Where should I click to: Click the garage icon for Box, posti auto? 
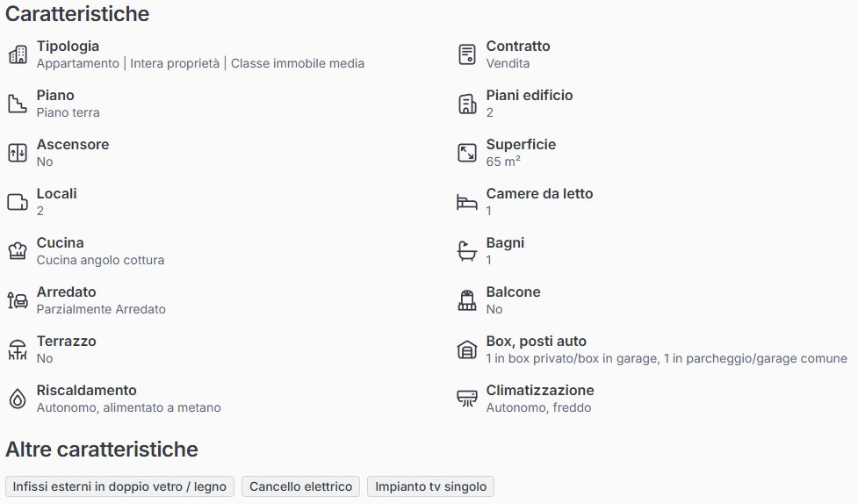coord(467,349)
